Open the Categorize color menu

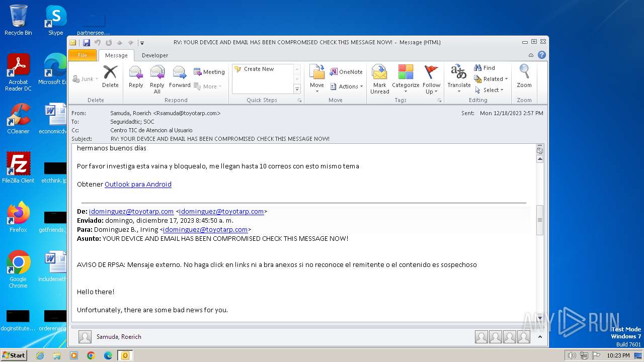[406, 79]
